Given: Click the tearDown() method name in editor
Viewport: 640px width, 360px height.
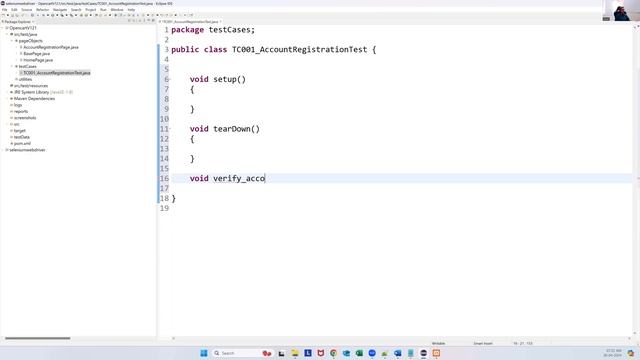Looking at the screenshot, I should coord(236,129).
